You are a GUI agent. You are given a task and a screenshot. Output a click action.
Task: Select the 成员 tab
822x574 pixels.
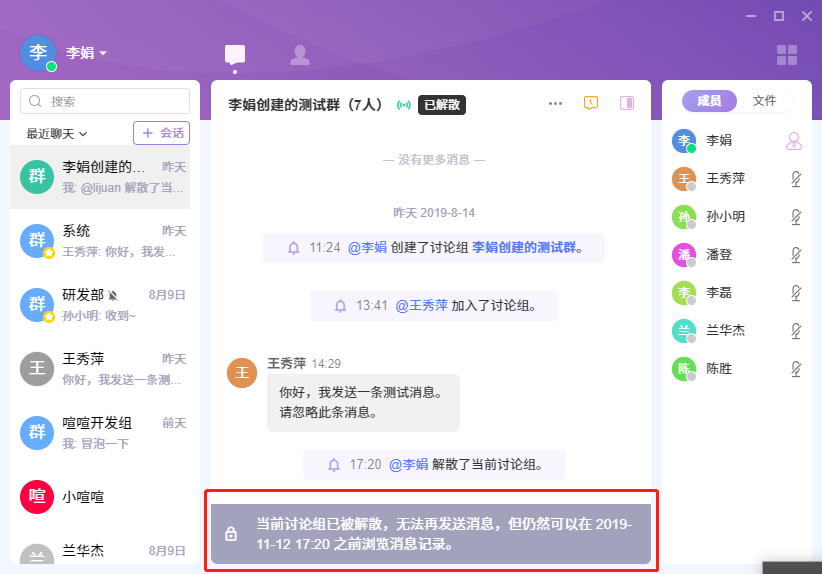709,101
